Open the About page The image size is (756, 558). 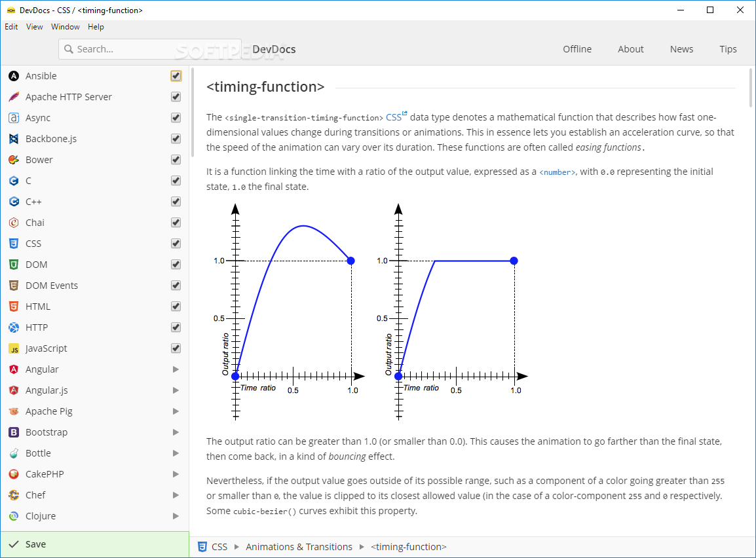(x=631, y=49)
